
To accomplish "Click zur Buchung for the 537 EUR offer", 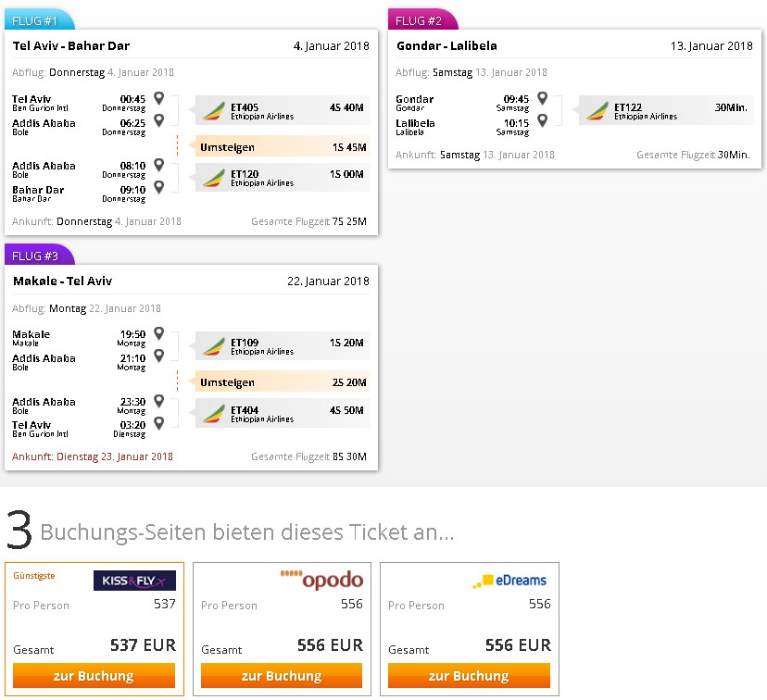I will [x=94, y=675].
